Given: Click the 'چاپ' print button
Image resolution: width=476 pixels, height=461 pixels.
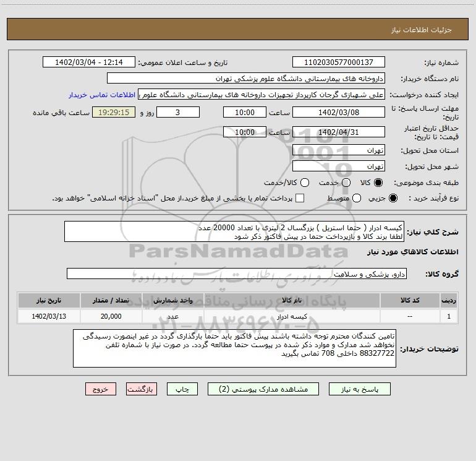Looking at the screenshot, I should [182, 389].
